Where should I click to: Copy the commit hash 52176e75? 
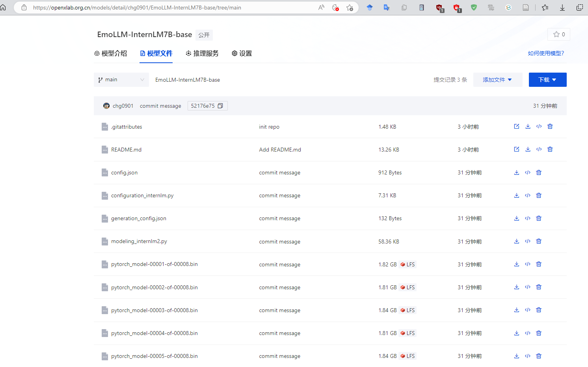(x=220, y=106)
